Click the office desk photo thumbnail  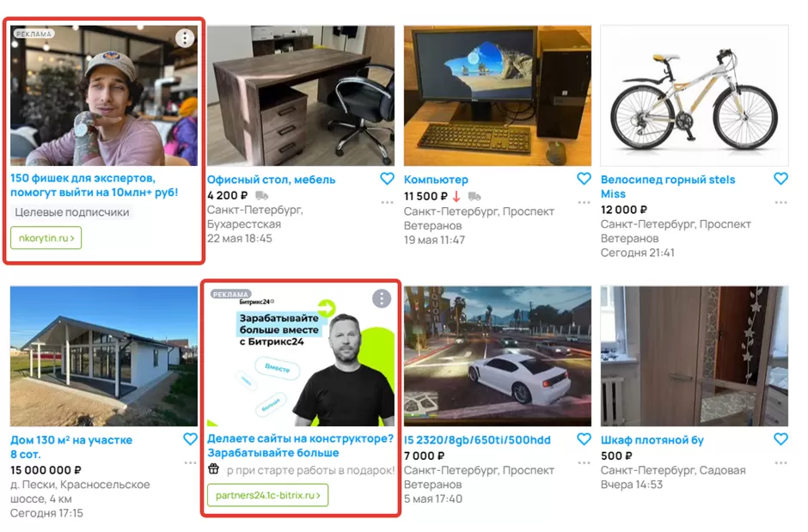pos(301,95)
